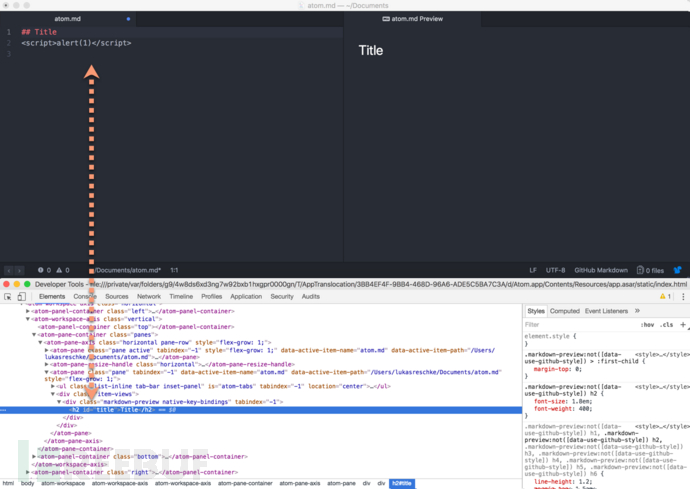Collapse the atom-pane-axis horizontal pane-row node

(x=40, y=342)
